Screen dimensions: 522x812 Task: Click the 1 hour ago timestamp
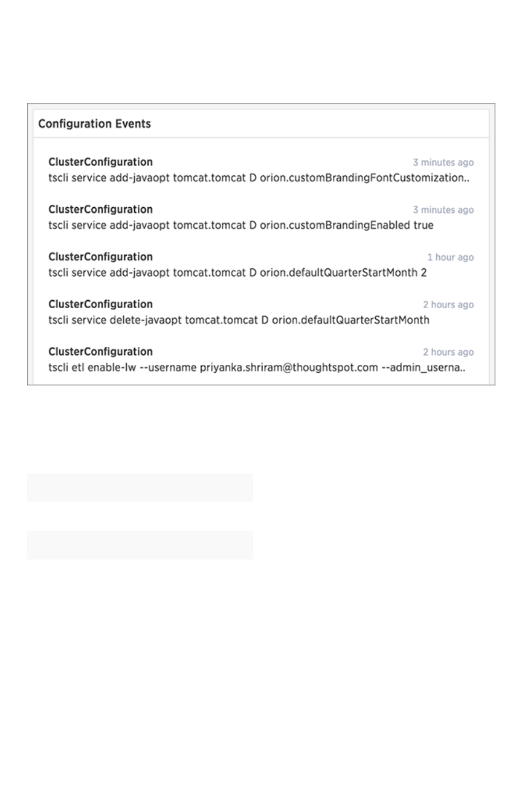click(451, 257)
